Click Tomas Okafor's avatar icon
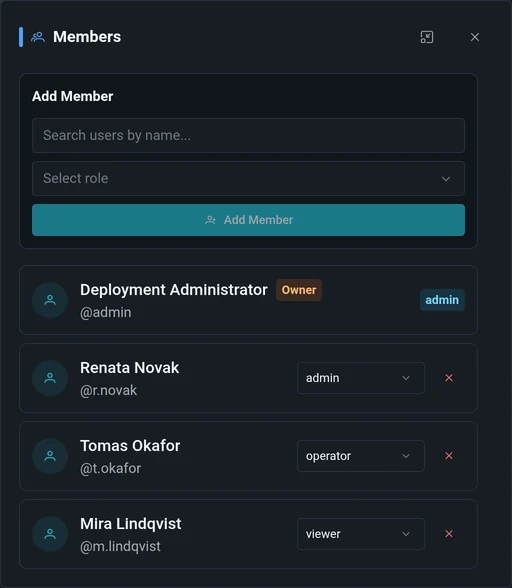Viewport: 512px width, 588px height. point(50,456)
